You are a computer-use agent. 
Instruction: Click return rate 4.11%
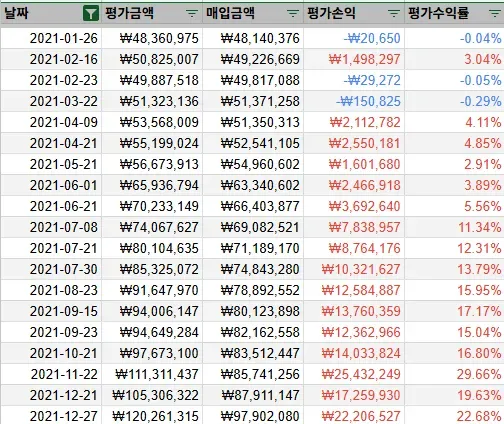(x=483, y=122)
